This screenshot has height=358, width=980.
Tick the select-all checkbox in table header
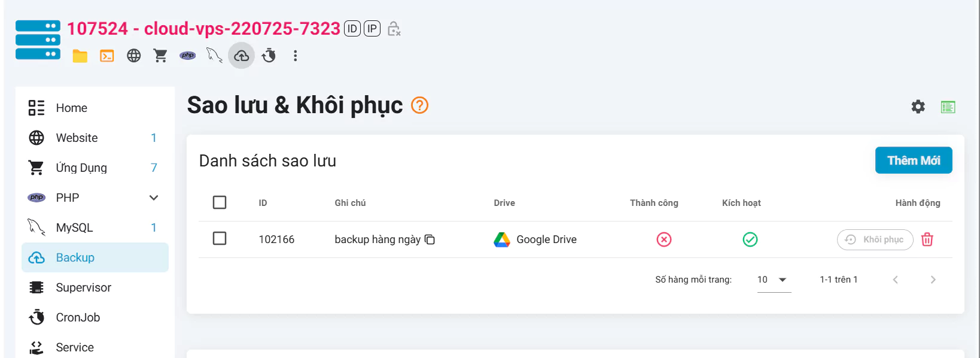(x=220, y=202)
